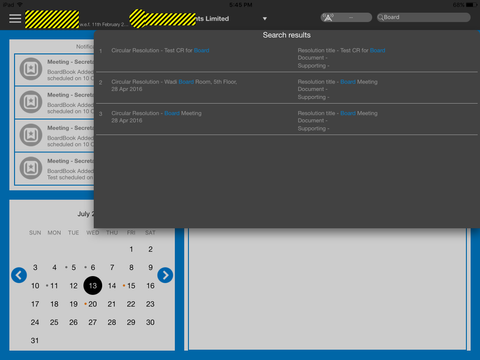Select July 11 in the calendar

click(54, 286)
